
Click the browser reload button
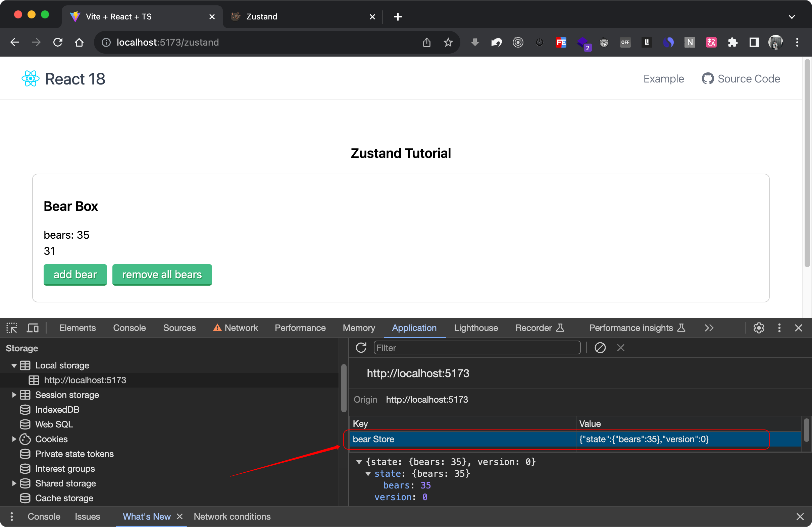[x=58, y=42]
